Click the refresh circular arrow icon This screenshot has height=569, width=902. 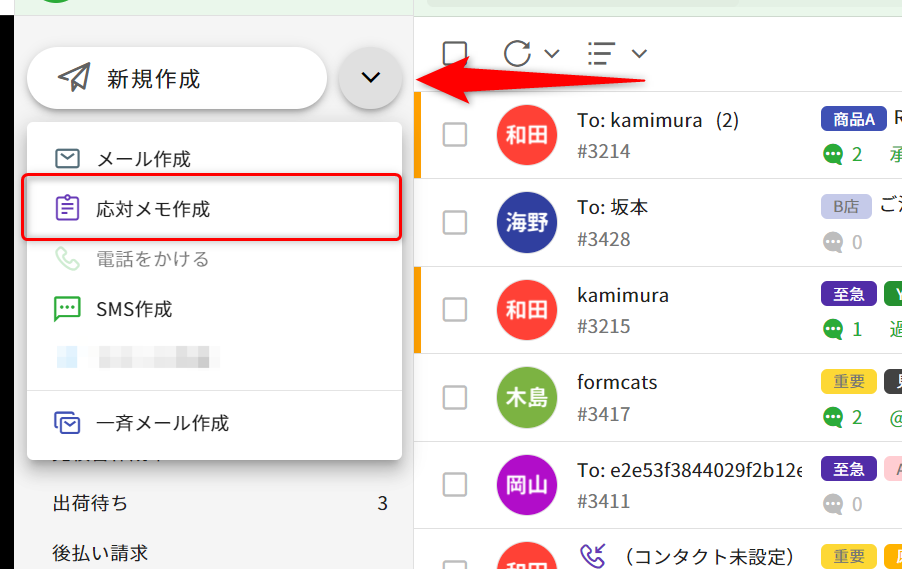(517, 53)
